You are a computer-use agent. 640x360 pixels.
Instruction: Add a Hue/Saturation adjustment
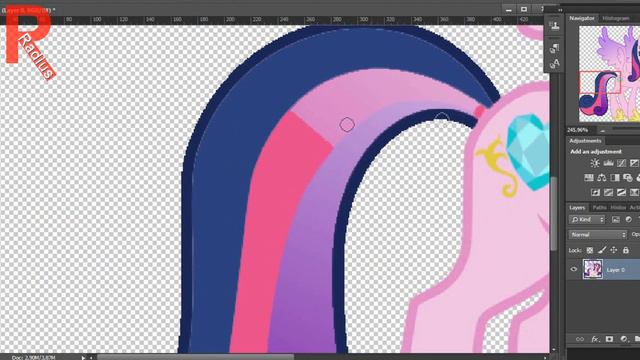tap(589, 178)
